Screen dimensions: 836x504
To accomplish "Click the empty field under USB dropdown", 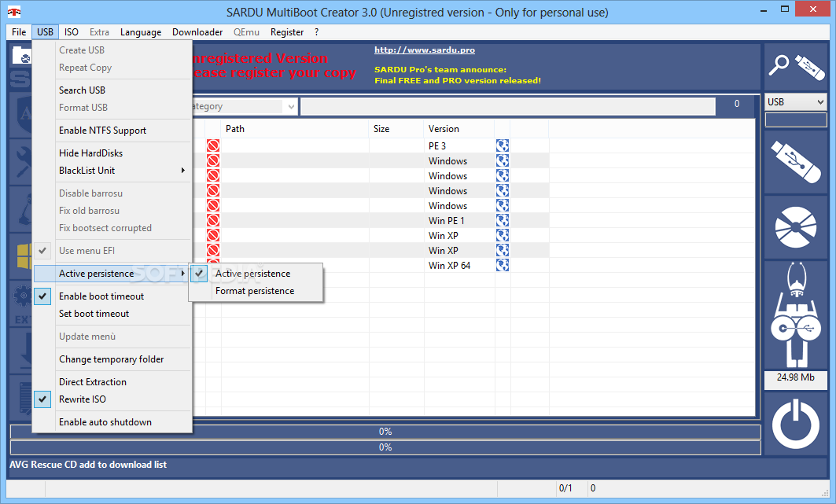I will [x=795, y=120].
